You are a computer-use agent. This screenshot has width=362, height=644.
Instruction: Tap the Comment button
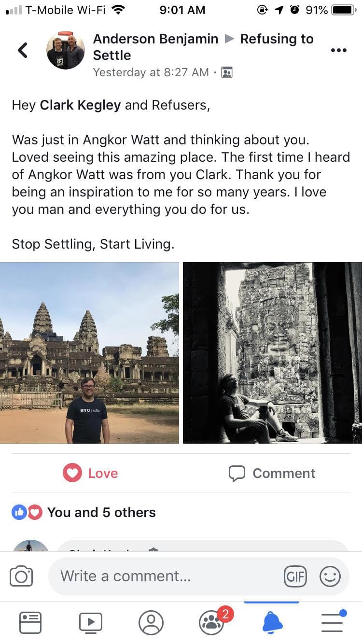coord(272,473)
